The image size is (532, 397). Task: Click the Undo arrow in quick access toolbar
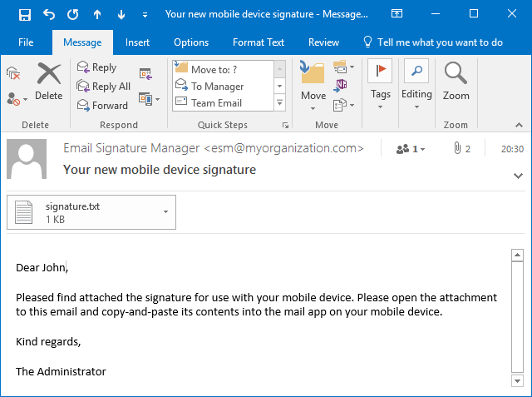[x=48, y=14]
